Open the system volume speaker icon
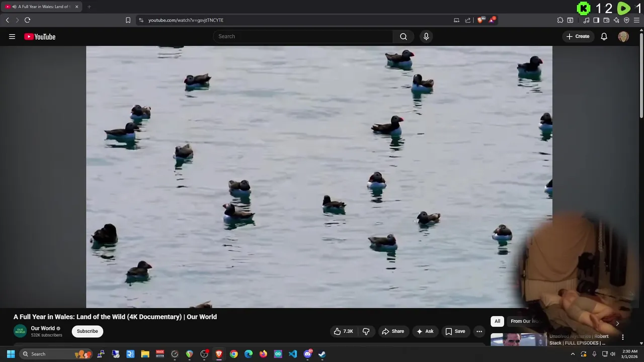Image resolution: width=644 pixels, height=362 pixels. (x=613, y=354)
